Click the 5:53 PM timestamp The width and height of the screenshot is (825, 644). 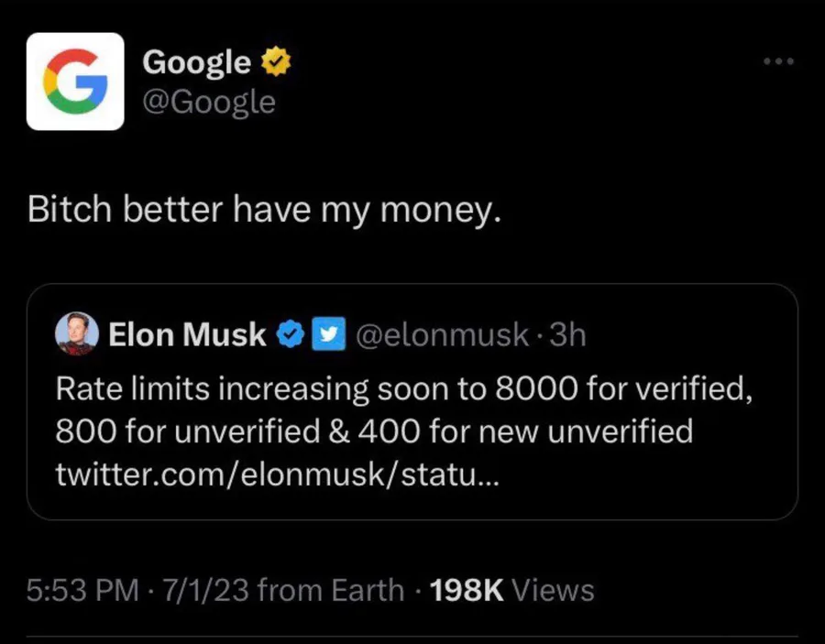[x=82, y=590]
